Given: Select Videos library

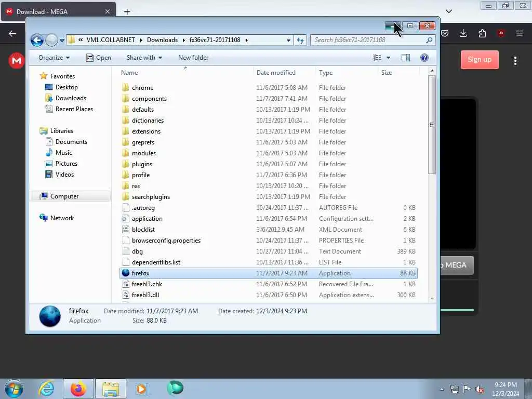Looking at the screenshot, I should (x=64, y=175).
